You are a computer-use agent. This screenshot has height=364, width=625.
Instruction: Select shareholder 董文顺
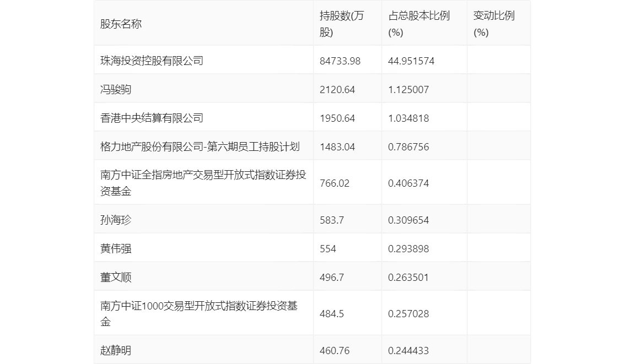(x=116, y=277)
